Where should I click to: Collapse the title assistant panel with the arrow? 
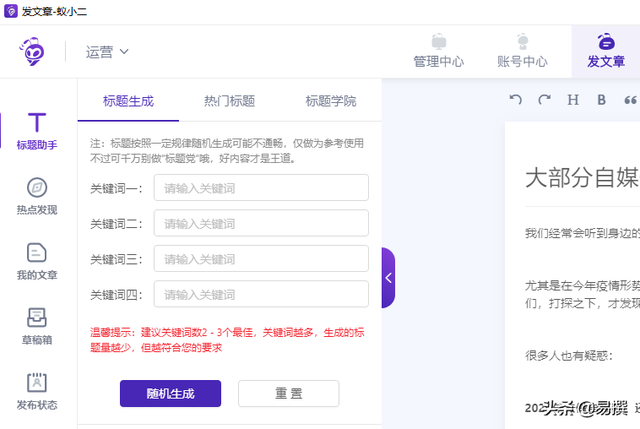click(388, 278)
